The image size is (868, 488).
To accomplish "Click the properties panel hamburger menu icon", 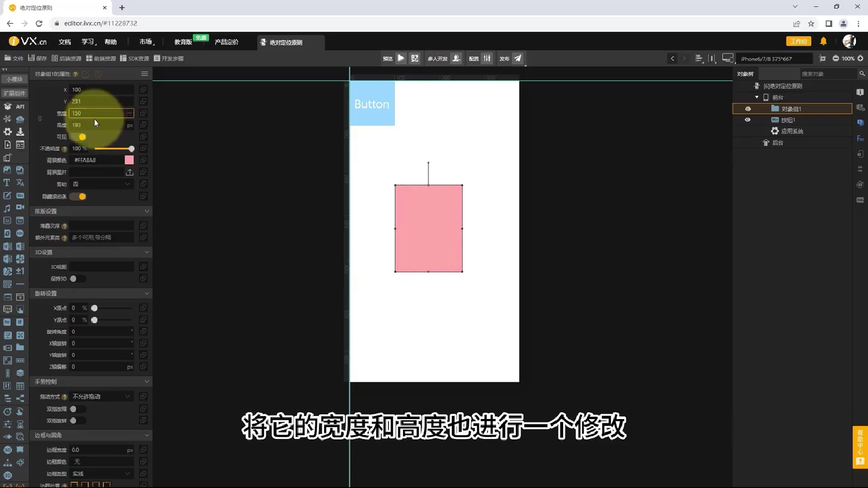I will point(144,74).
